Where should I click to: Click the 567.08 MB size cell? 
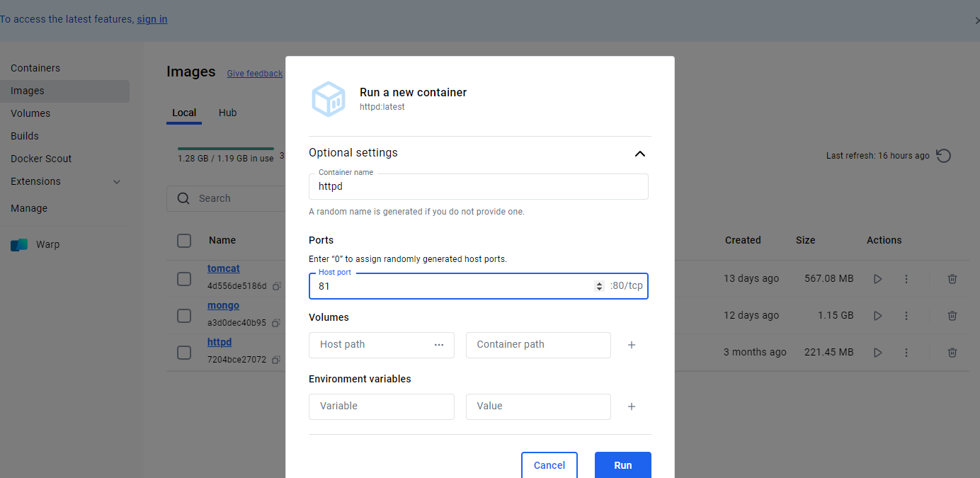(829, 279)
